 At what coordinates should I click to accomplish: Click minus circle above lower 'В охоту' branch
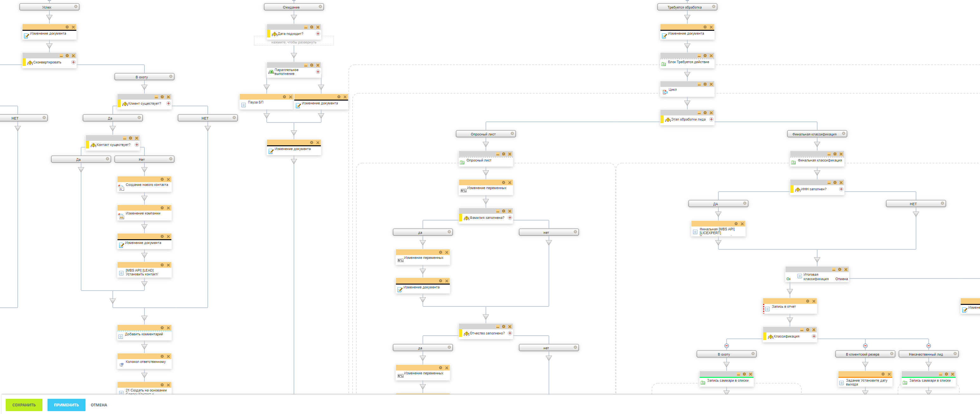coord(726,346)
